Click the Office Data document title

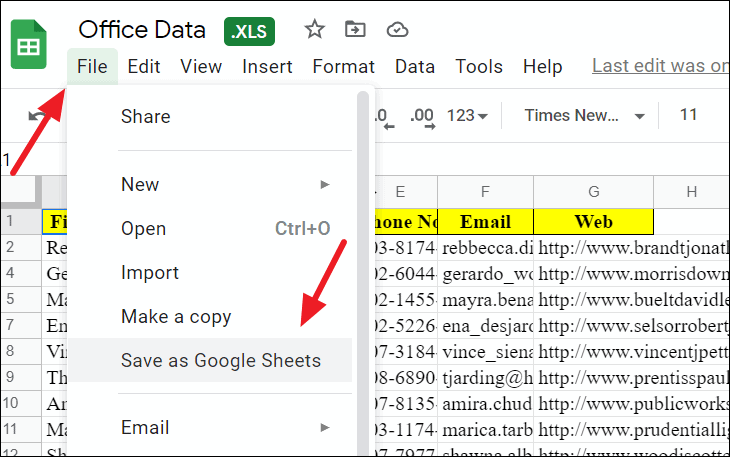coord(142,30)
